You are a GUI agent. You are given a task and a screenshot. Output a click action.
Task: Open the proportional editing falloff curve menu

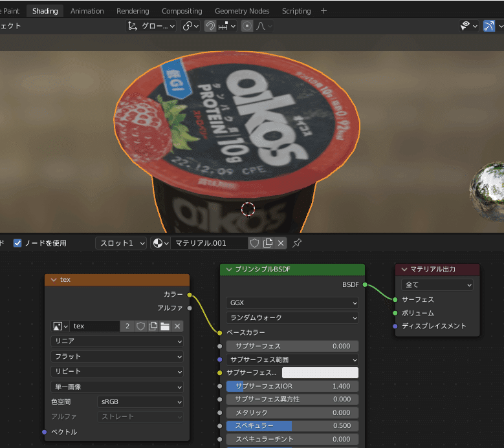tap(264, 26)
